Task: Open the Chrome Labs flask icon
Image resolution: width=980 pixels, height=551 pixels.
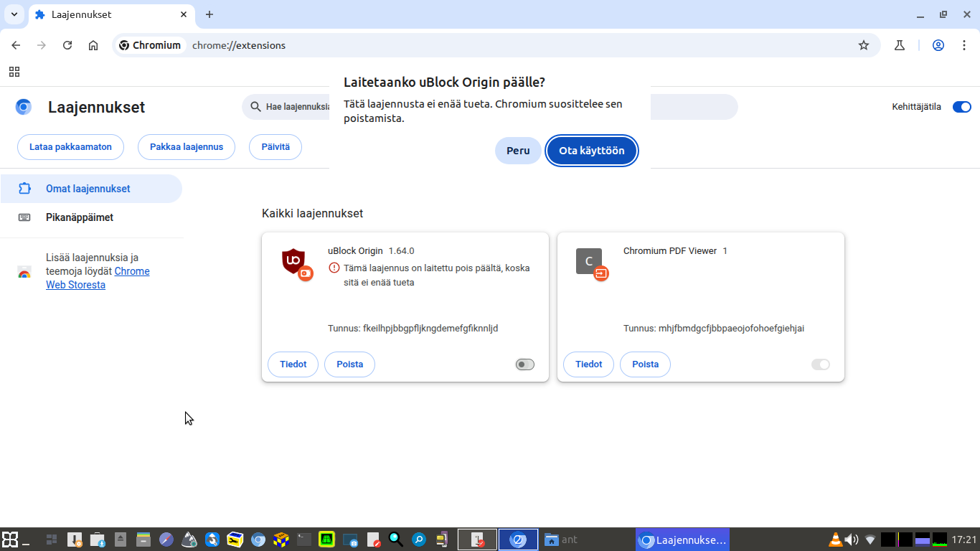Action: tap(900, 45)
